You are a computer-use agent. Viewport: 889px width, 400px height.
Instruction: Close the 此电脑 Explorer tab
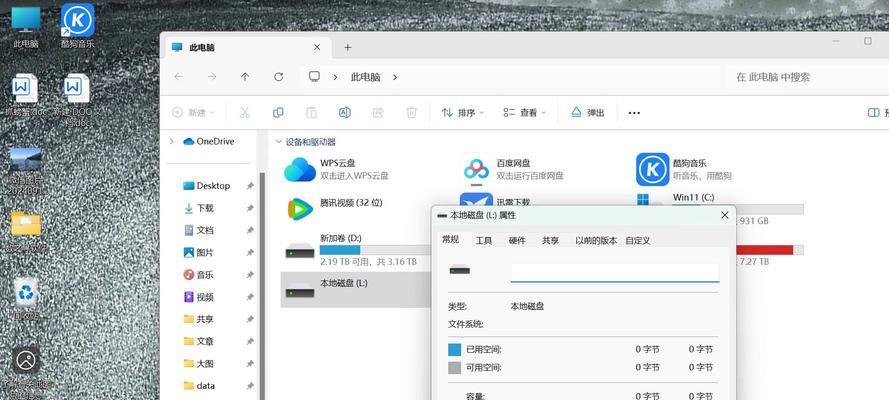click(318, 48)
